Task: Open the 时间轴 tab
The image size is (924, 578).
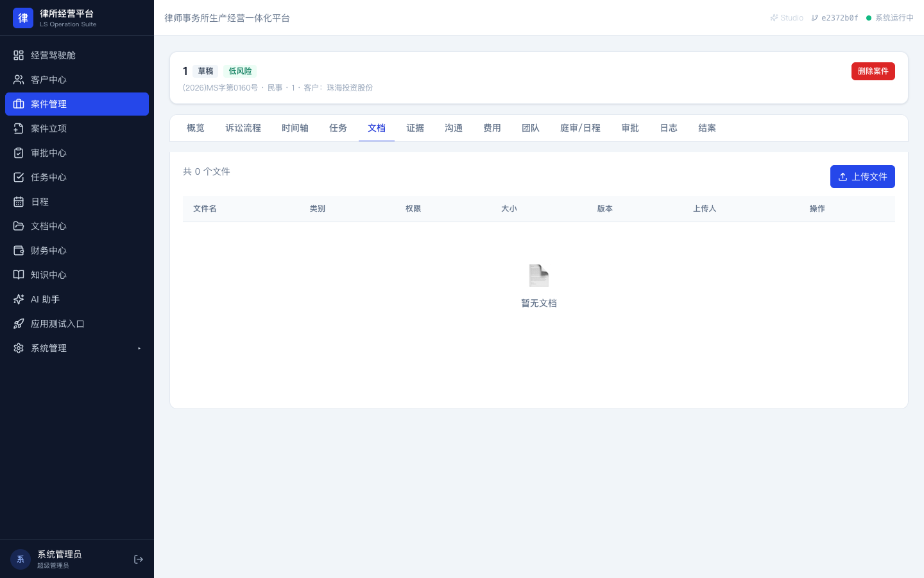Action: click(x=295, y=128)
